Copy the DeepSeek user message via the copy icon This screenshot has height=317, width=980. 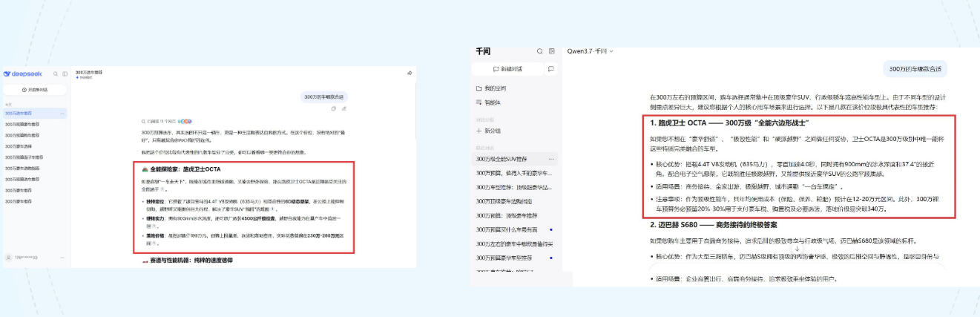point(334,108)
